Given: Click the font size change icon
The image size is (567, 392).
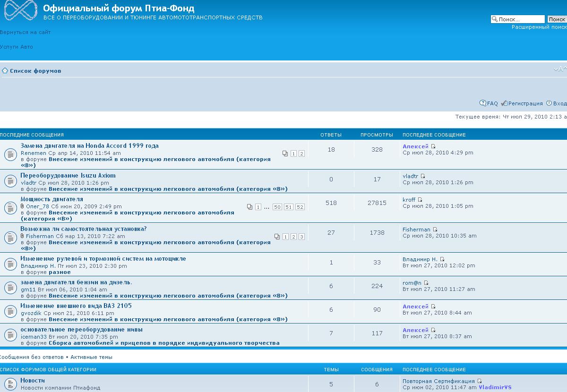Looking at the screenshot, I should point(560,69).
